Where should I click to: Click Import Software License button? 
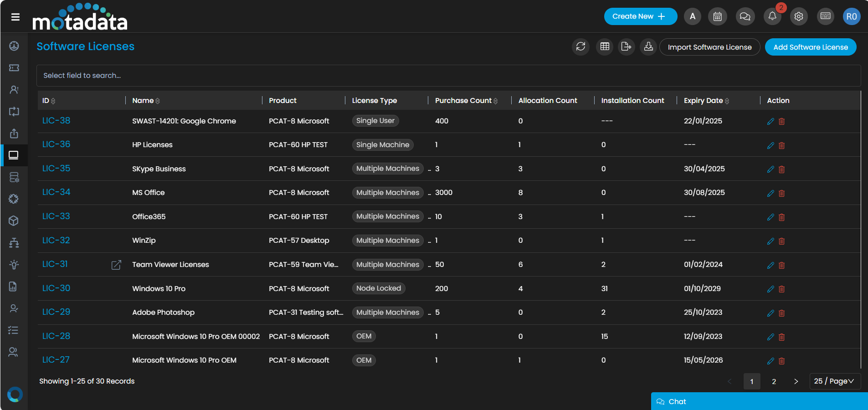coord(709,47)
